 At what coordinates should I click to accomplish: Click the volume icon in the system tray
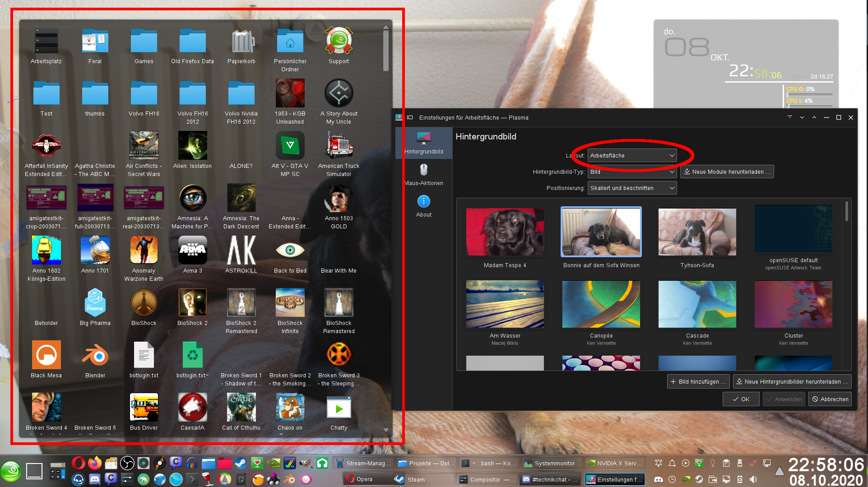click(753, 479)
